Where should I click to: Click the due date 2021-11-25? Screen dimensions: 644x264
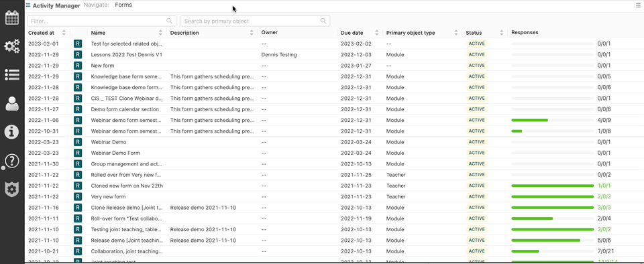tap(356, 175)
